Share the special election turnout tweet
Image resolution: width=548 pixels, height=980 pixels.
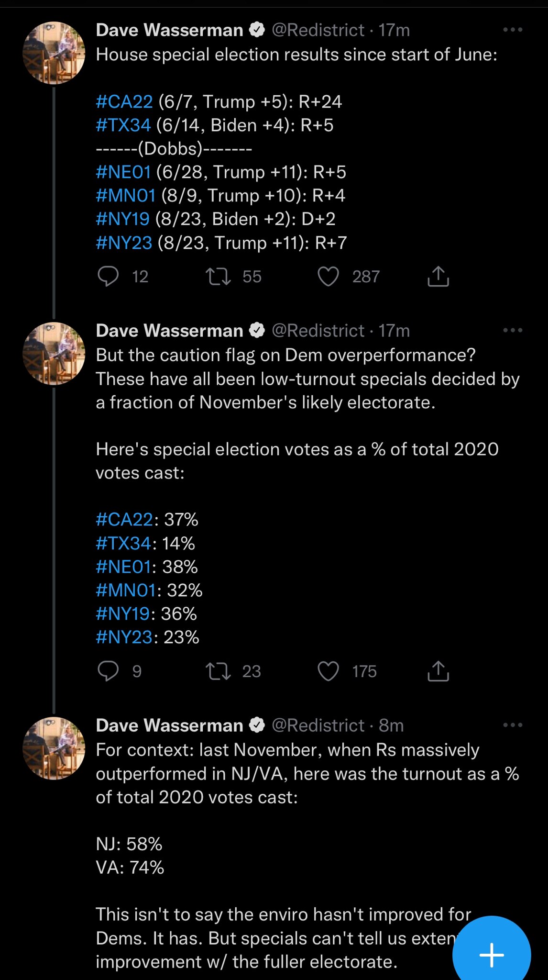pyautogui.click(x=438, y=671)
